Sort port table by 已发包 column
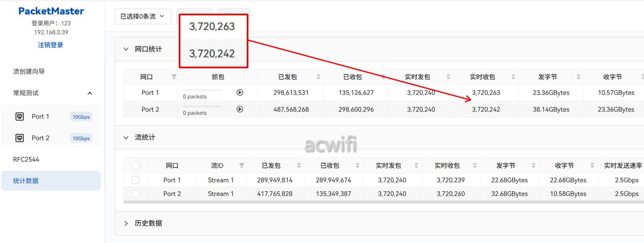 point(318,77)
